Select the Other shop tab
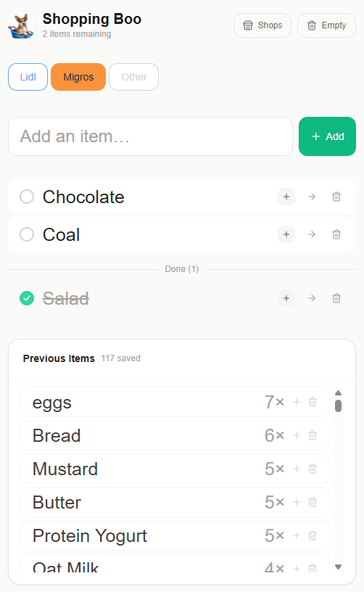The height and width of the screenshot is (592, 364). (134, 77)
